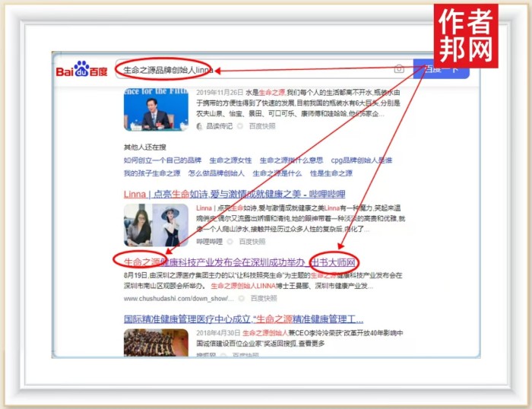Click the camera image-search icon
Image resolution: width=532 pixels, height=409 pixels.
point(399,69)
